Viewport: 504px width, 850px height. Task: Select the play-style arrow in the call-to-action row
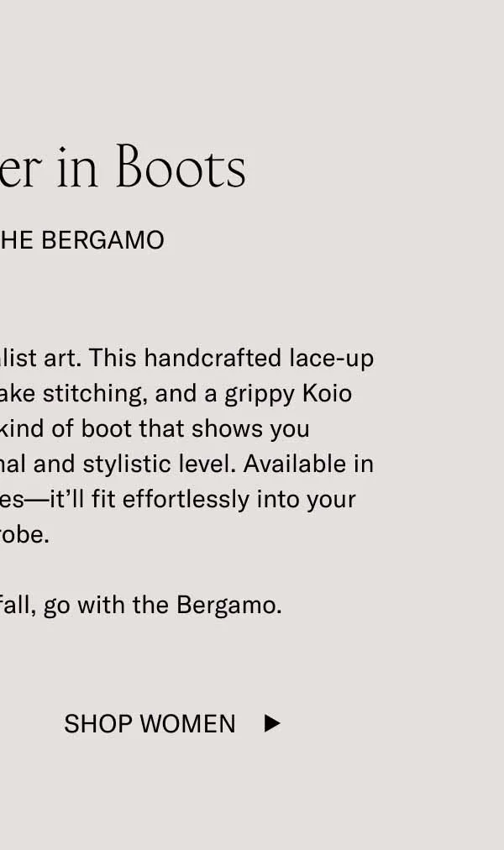click(x=272, y=723)
